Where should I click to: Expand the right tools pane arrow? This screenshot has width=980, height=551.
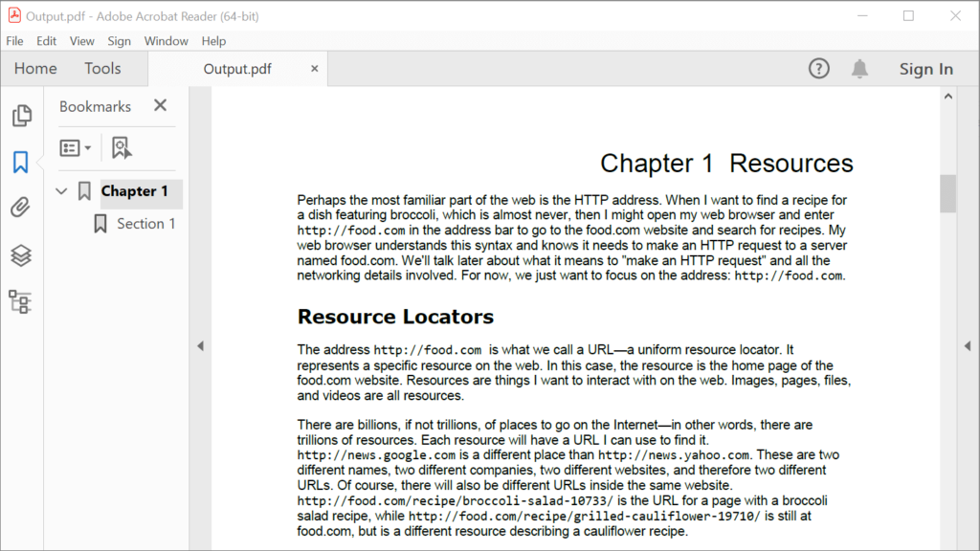[x=968, y=345]
